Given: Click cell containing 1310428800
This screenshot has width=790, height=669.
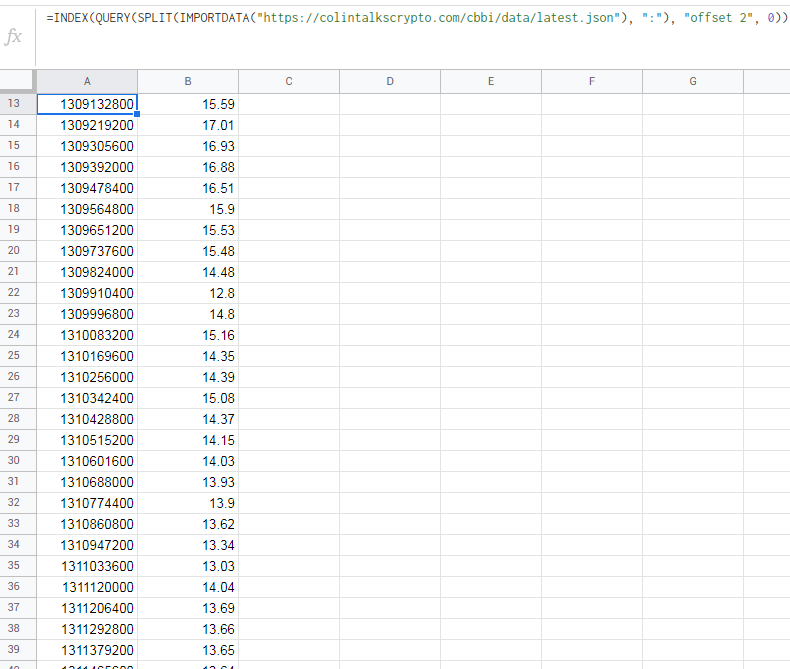Looking at the screenshot, I should coord(87,419).
